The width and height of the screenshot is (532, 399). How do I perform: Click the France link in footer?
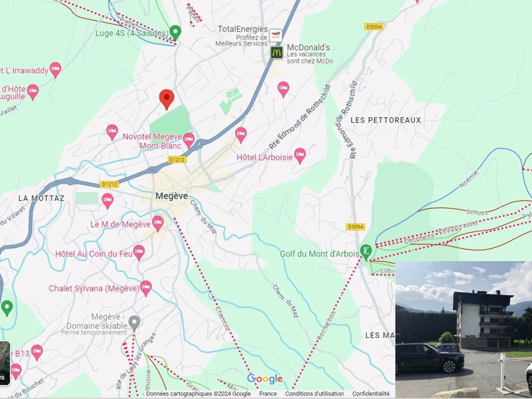tap(268, 393)
